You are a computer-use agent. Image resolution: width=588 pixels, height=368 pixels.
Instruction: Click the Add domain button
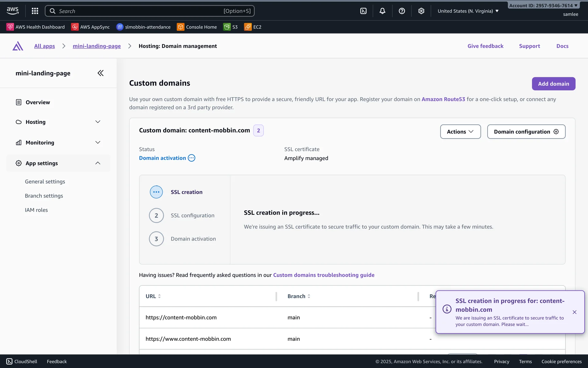(x=553, y=84)
